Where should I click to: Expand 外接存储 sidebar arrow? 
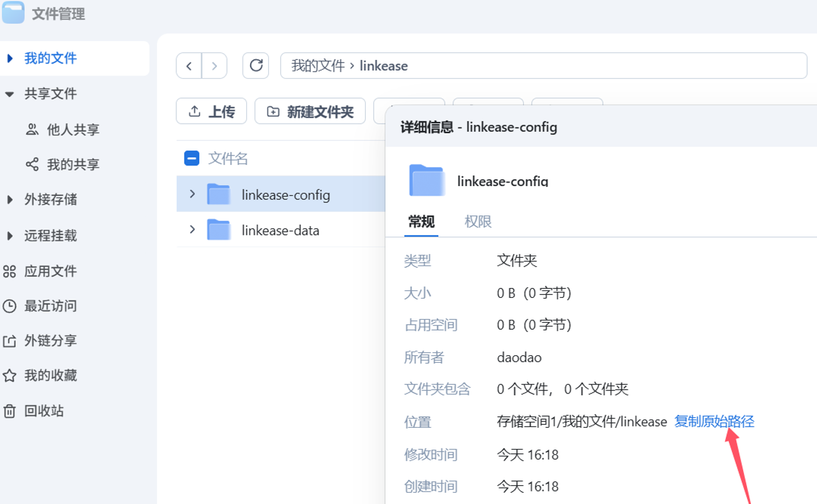pos(9,200)
